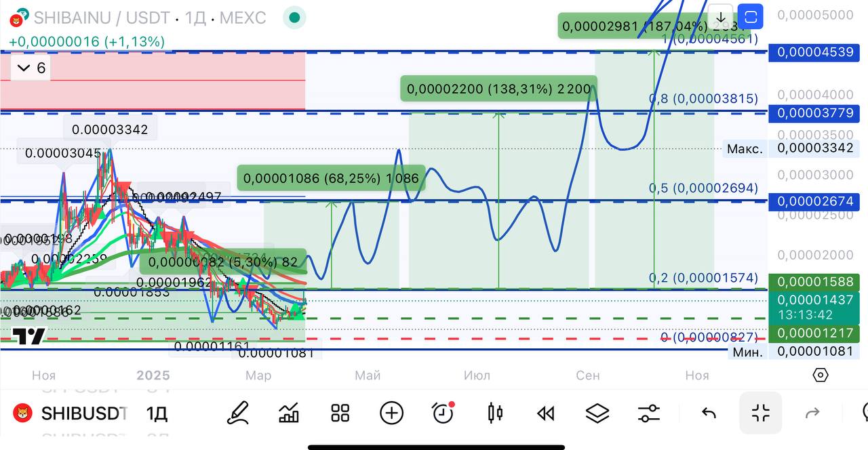Open symbol search via SHIBUSDT label
Image resolution: width=868 pixels, height=450 pixels.
pyautogui.click(x=84, y=413)
